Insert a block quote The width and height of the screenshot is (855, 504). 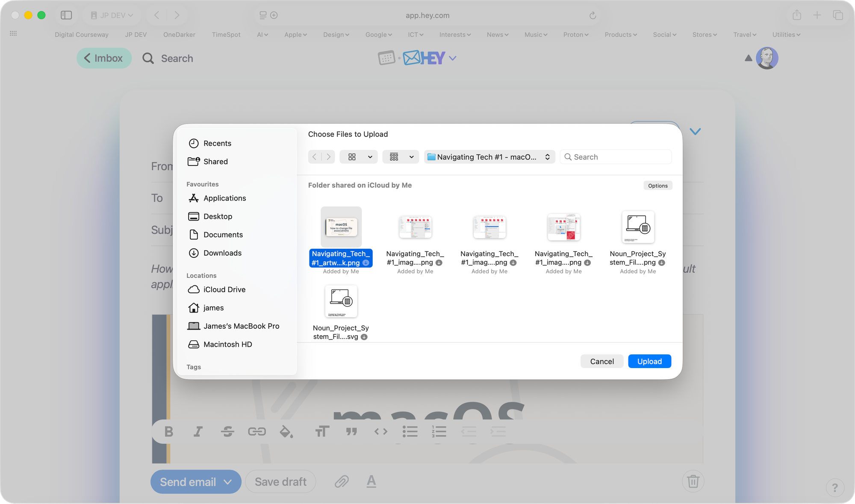[x=351, y=432]
